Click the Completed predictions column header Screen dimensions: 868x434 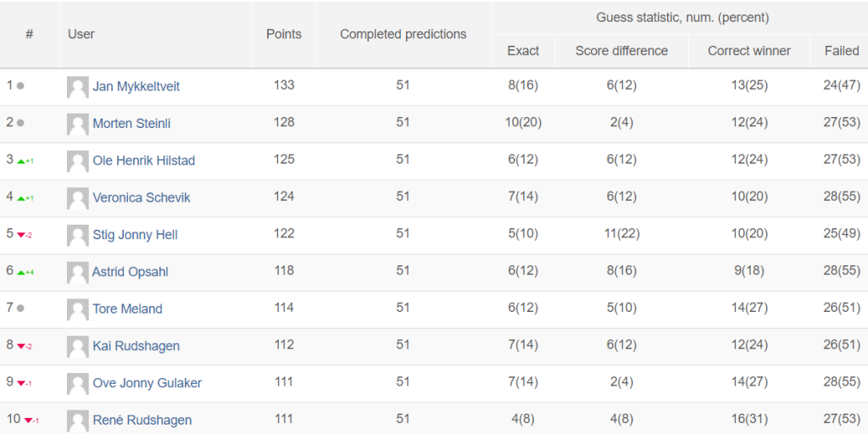pyautogui.click(x=403, y=34)
